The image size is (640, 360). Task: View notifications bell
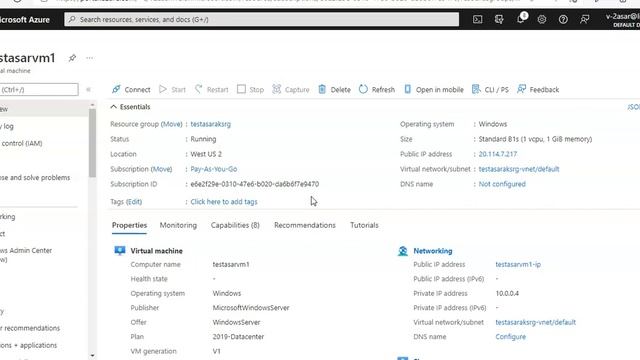pyautogui.click(x=521, y=18)
